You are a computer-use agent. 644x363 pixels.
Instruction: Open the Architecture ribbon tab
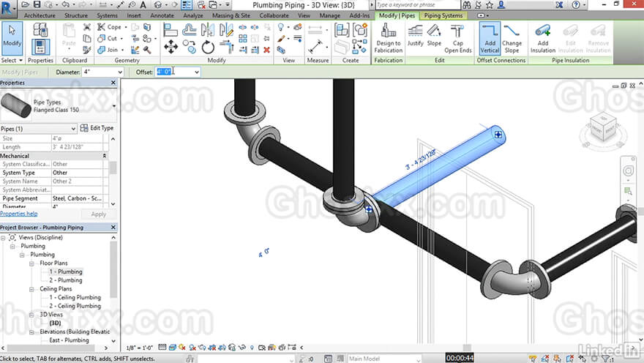pos(40,15)
